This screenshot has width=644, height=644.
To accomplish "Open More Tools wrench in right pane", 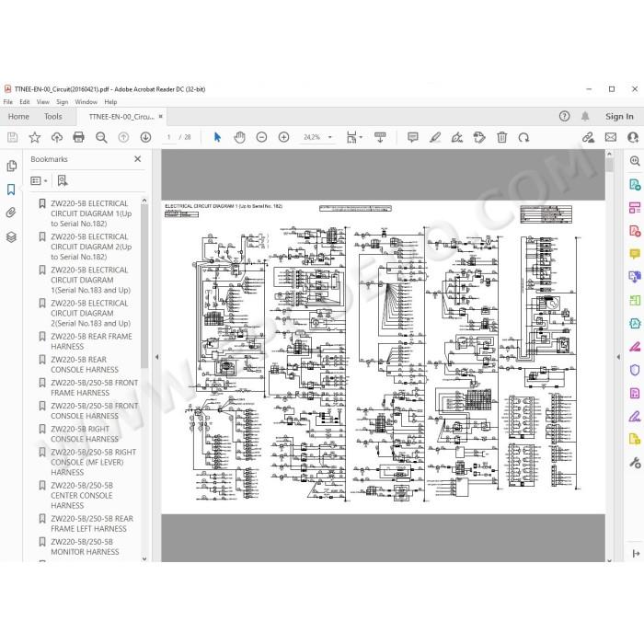I will [635, 463].
